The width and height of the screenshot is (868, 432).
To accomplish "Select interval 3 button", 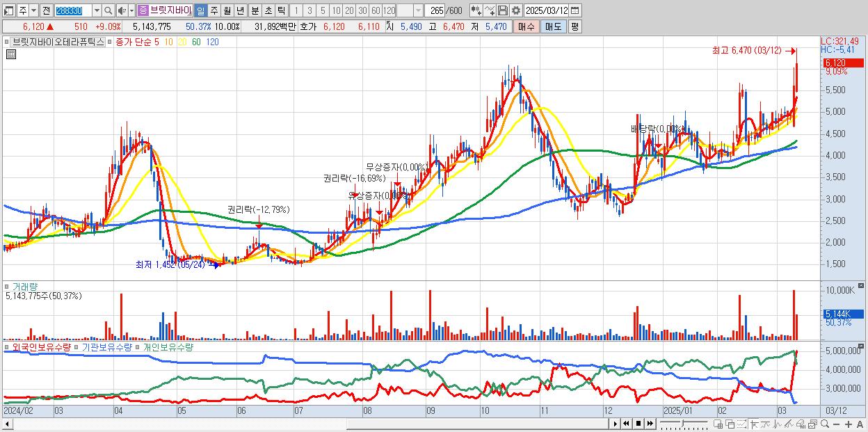I will 310,11.
